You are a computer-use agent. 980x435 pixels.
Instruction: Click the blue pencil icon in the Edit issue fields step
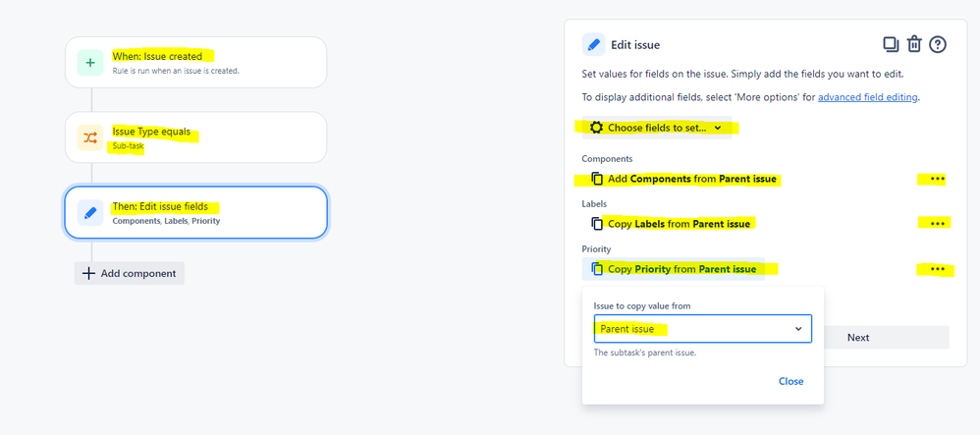[x=90, y=213]
